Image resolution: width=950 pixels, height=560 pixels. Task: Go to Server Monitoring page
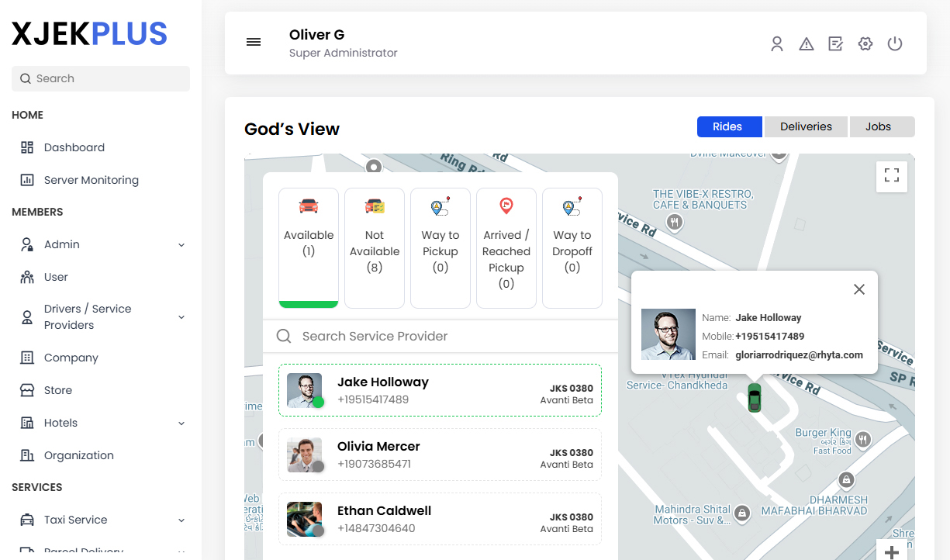coord(91,180)
